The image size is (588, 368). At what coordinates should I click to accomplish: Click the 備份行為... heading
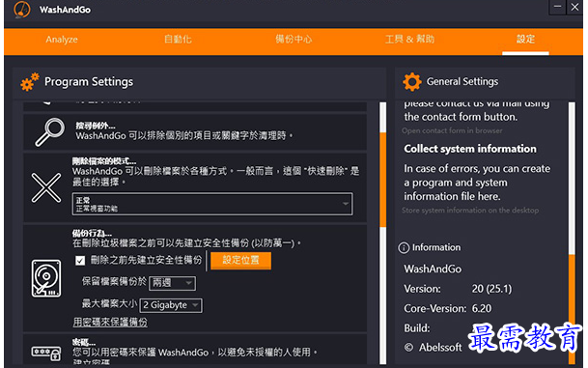click(x=92, y=234)
